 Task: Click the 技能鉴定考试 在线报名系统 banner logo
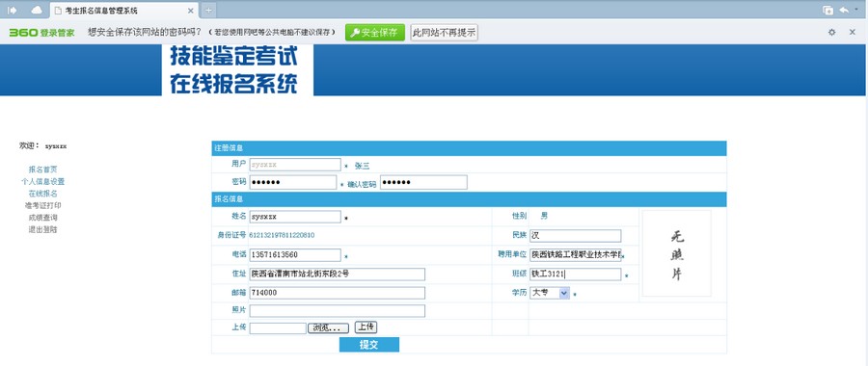click(237, 70)
